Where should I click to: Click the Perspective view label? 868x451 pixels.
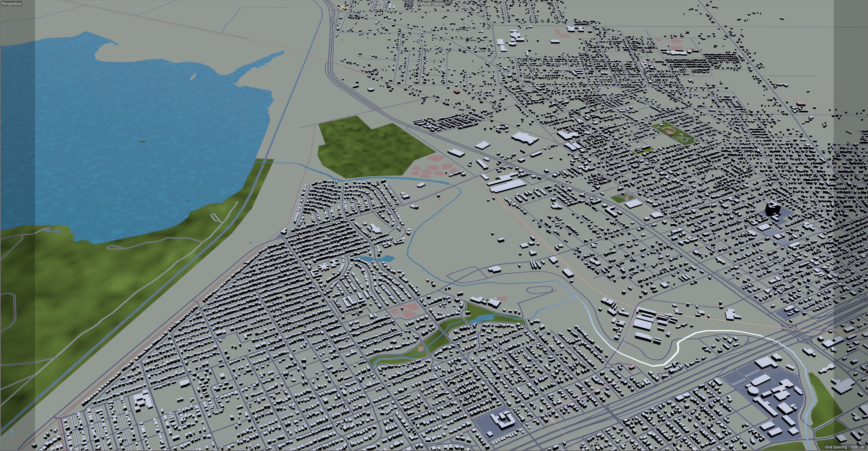[x=12, y=4]
